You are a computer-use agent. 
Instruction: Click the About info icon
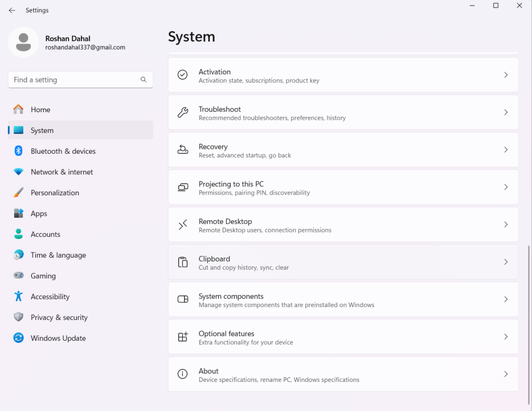pos(182,374)
